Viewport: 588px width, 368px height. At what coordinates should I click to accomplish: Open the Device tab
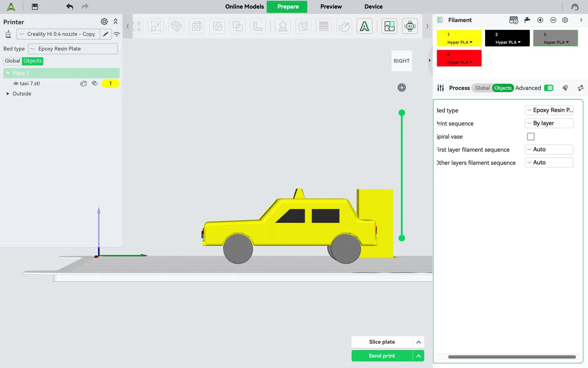pos(373,7)
